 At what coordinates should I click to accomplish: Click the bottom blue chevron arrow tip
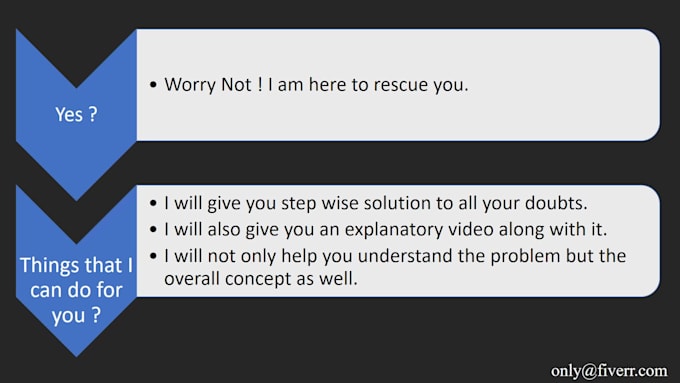tap(76, 347)
